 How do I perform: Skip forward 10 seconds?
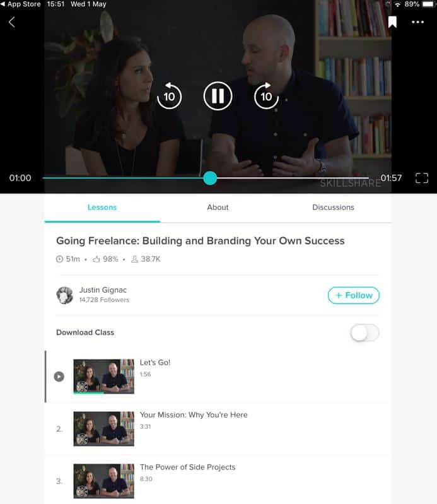coord(266,96)
